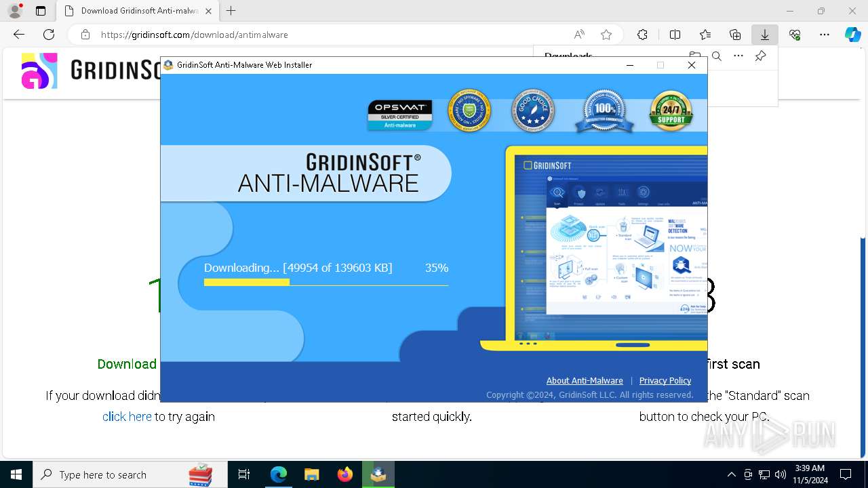This screenshot has height=488, width=868.
Task: Launch Firefox from taskbar
Action: [x=345, y=474]
